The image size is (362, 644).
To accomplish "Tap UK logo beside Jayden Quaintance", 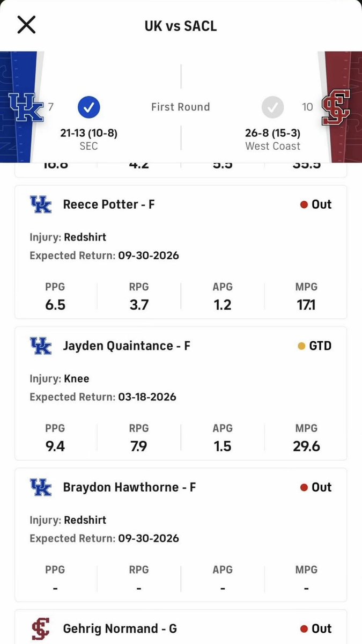I will click(x=41, y=346).
